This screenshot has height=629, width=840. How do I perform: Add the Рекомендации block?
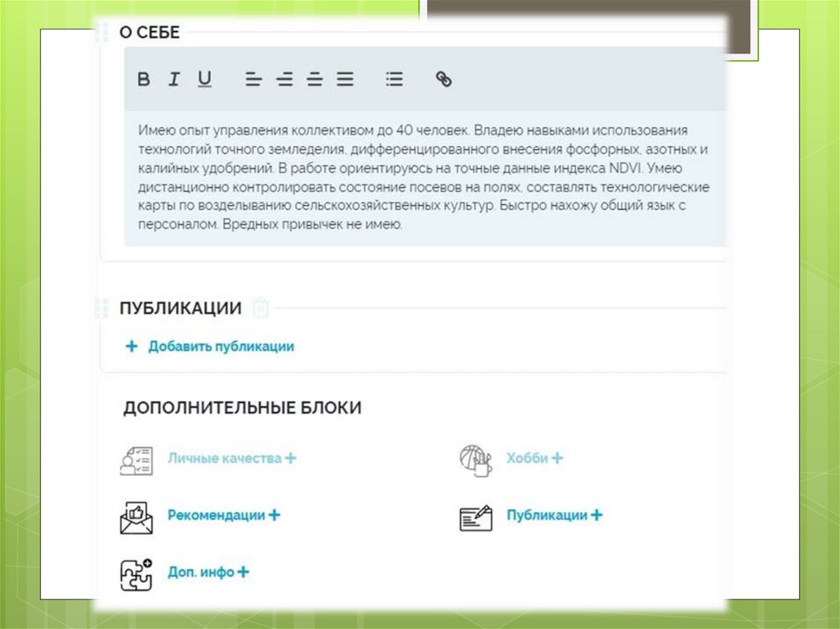[224, 515]
